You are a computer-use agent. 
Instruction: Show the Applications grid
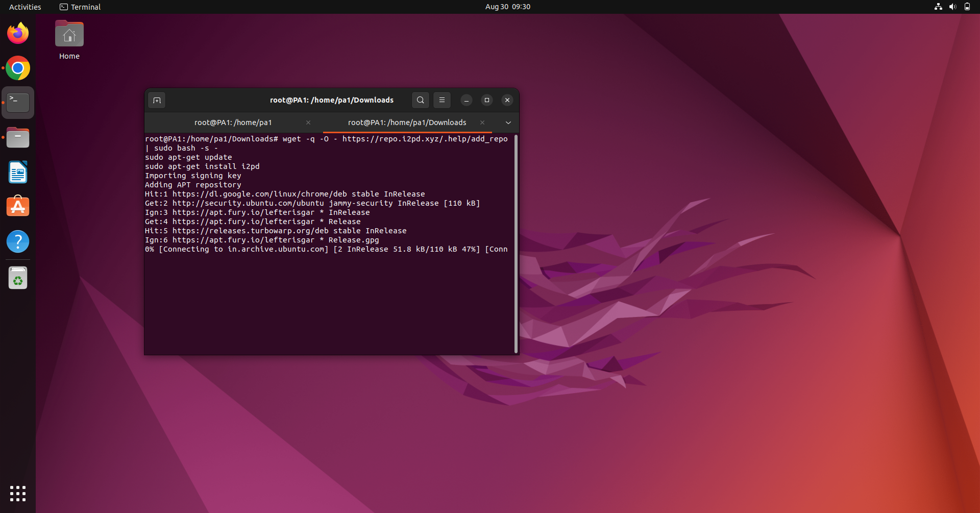(17, 494)
